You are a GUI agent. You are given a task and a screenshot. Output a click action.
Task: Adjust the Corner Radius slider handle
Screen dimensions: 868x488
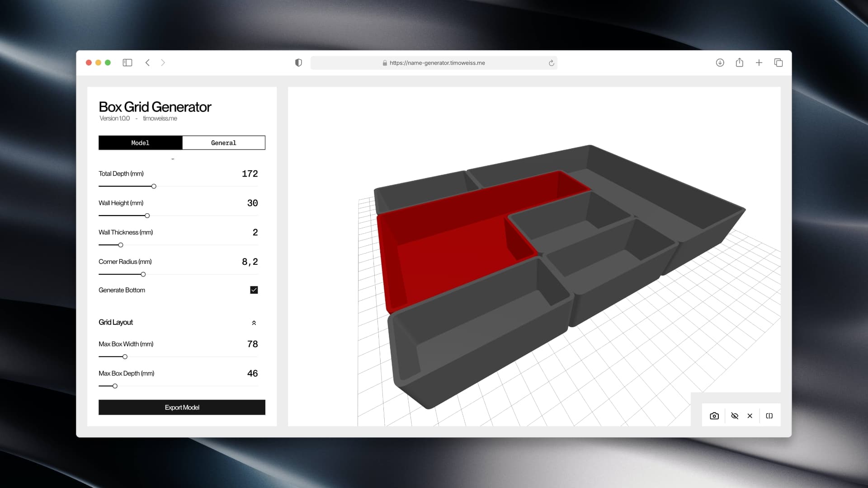(142, 274)
